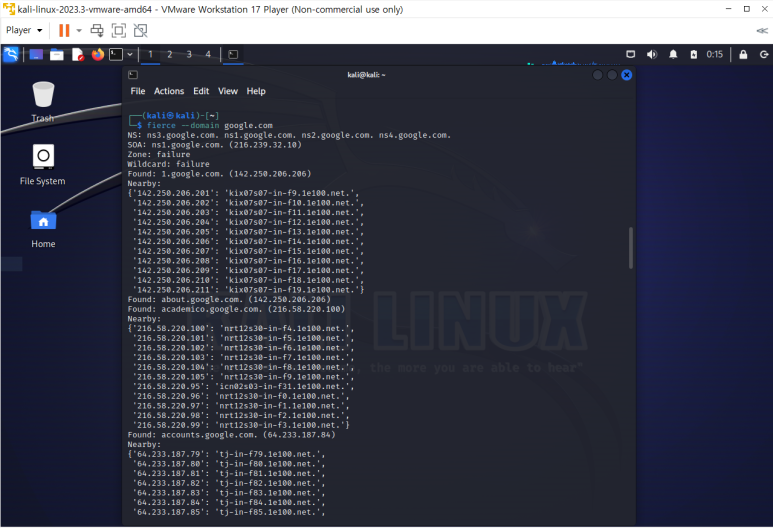Screen dimensions: 773x528
Task: Open terminal emulator panel launcher
Action: 116,54
